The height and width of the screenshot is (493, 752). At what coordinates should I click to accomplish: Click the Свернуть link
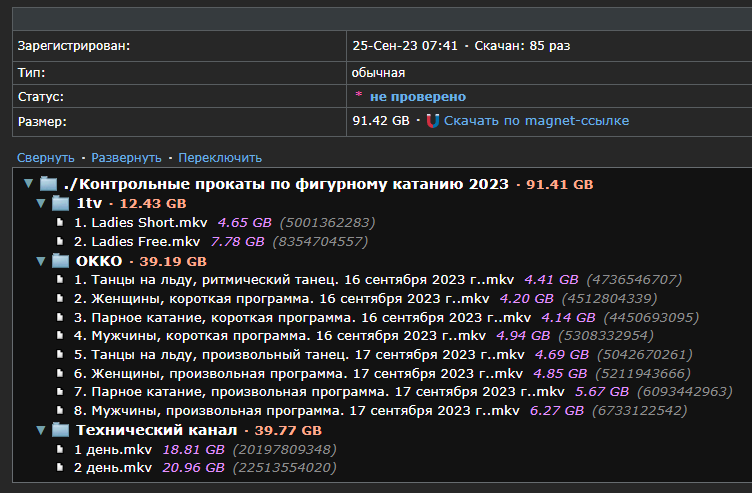[45, 157]
